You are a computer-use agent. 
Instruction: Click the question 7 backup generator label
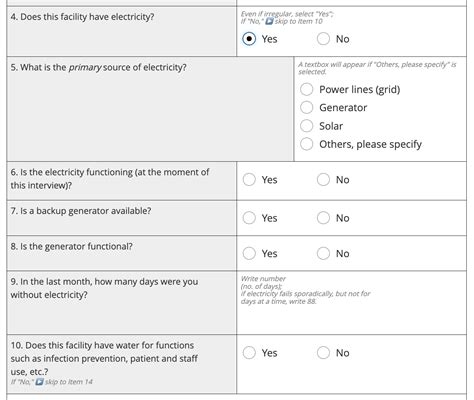point(81,211)
